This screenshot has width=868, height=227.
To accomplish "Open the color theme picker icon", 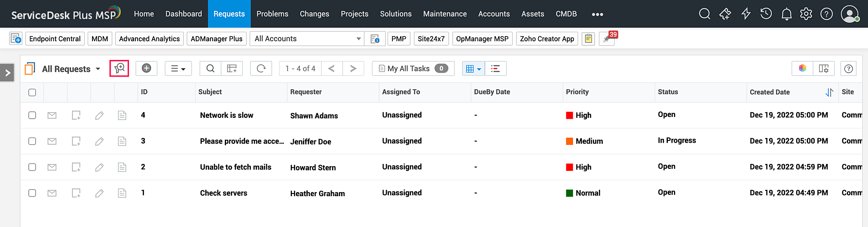I will [802, 68].
